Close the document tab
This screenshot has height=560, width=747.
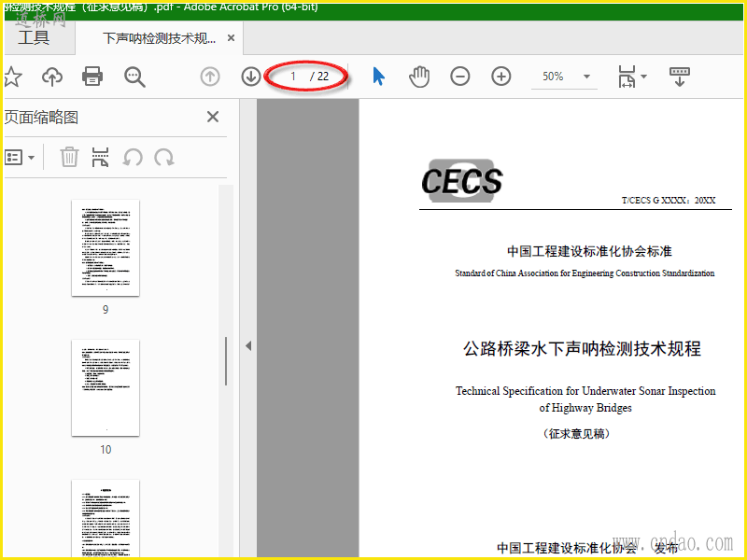tap(231, 37)
